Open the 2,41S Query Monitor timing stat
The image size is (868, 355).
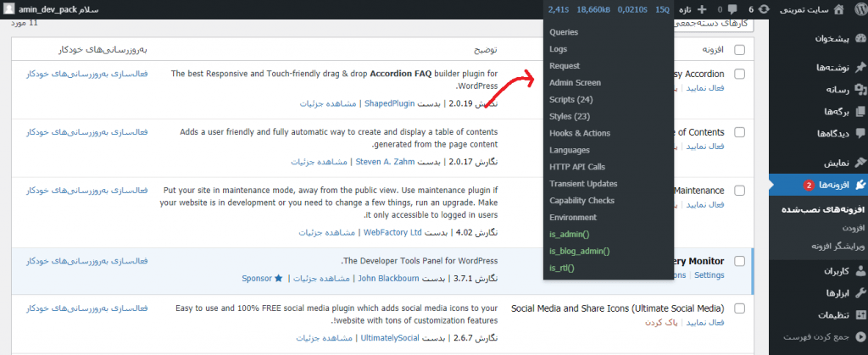[558, 8]
